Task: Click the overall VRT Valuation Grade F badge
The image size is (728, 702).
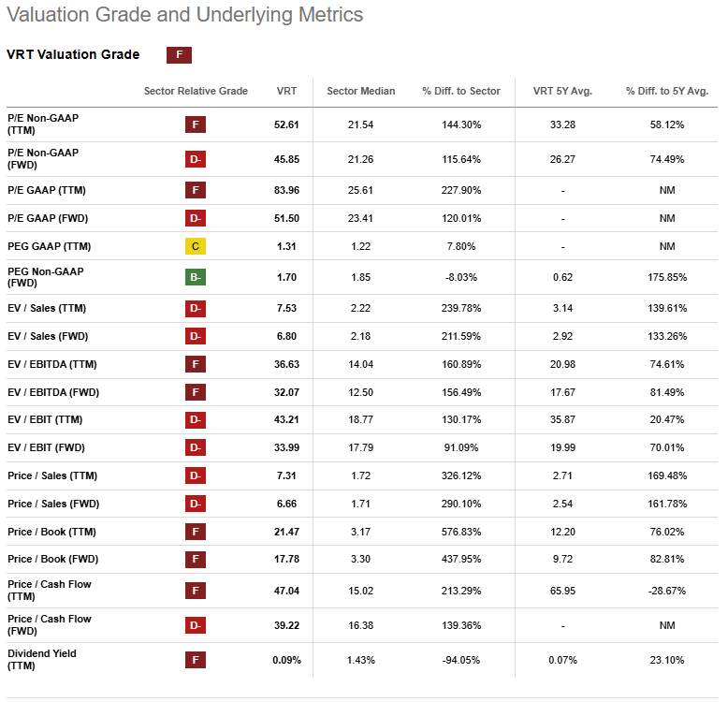Action: coord(179,55)
